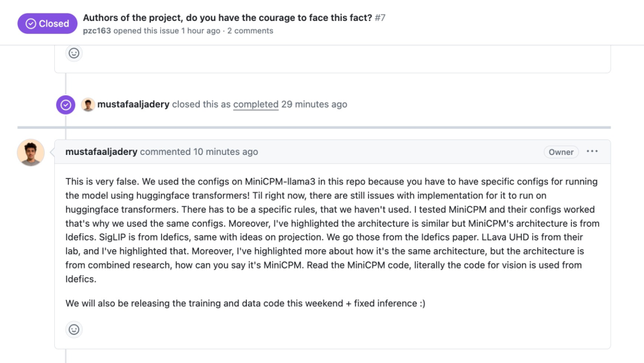
Task: Follow the underlined "completed" link
Action: 256,104
